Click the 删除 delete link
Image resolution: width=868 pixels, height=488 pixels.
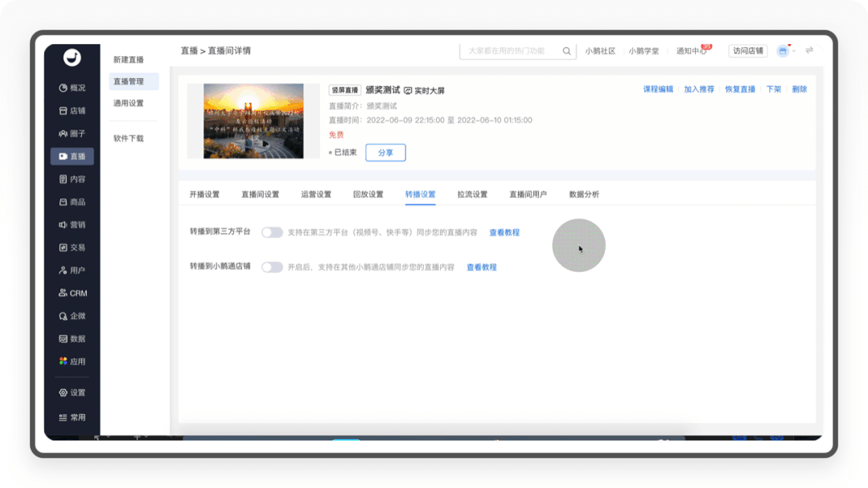tap(800, 89)
